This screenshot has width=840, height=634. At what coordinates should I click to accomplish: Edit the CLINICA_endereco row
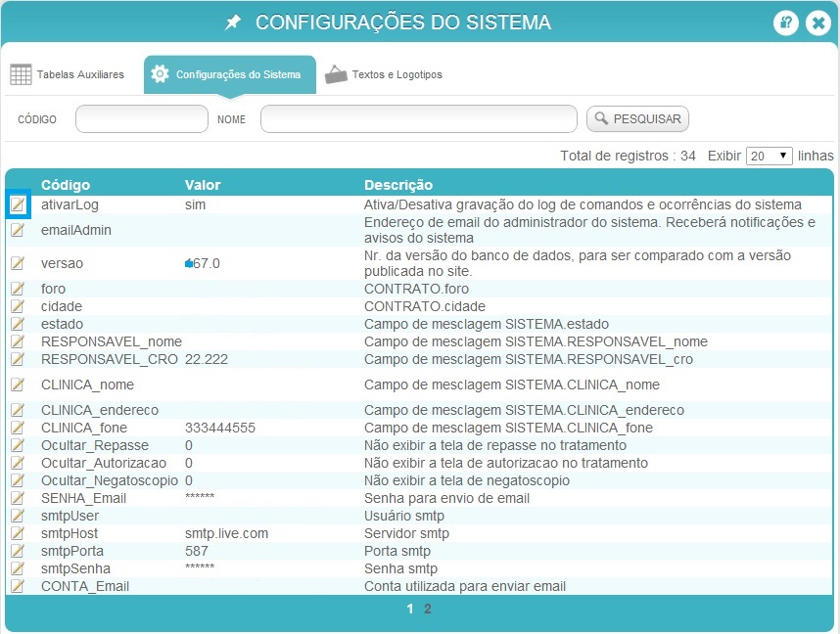[x=18, y=410]
